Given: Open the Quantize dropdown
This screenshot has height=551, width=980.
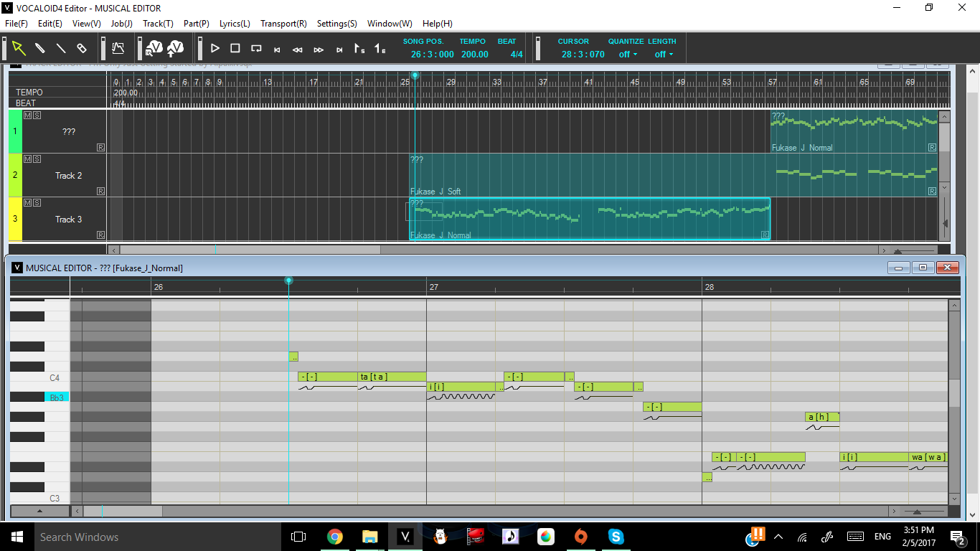Looking at the screenshot, I should pos(628,55).
